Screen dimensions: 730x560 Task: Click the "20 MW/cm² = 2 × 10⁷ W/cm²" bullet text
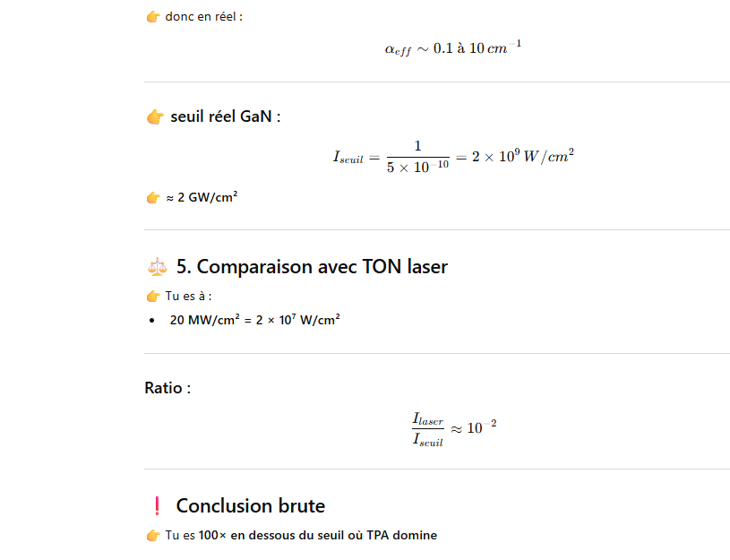pos(254,320)
